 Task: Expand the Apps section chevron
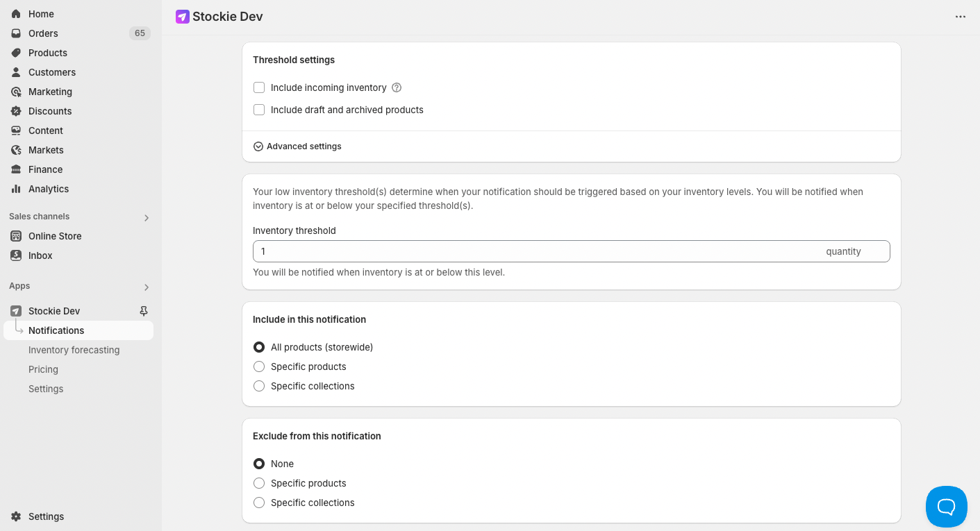(x=147, y=287)
